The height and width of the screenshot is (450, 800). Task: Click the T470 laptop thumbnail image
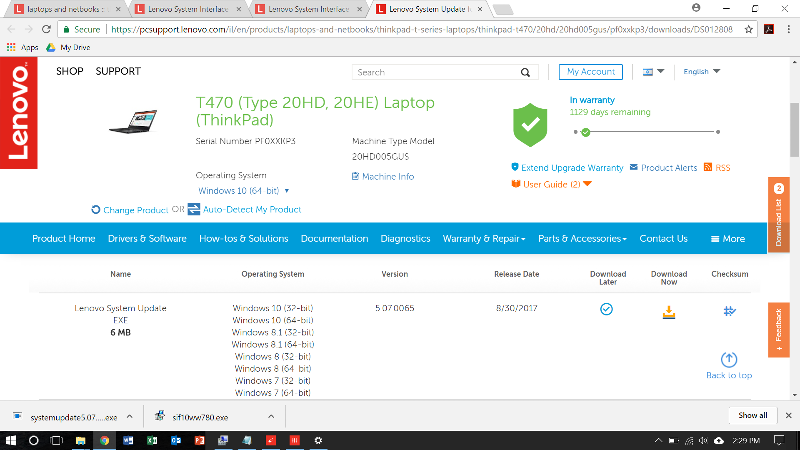[133, 122]
